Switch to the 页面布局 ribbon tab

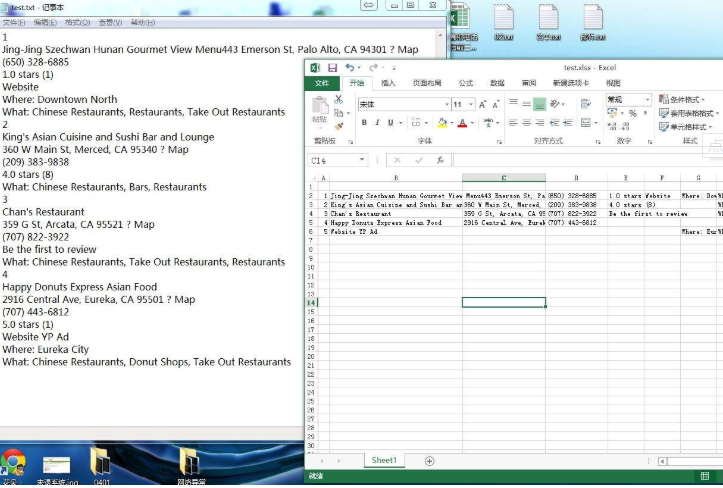(x=427, y=83)
